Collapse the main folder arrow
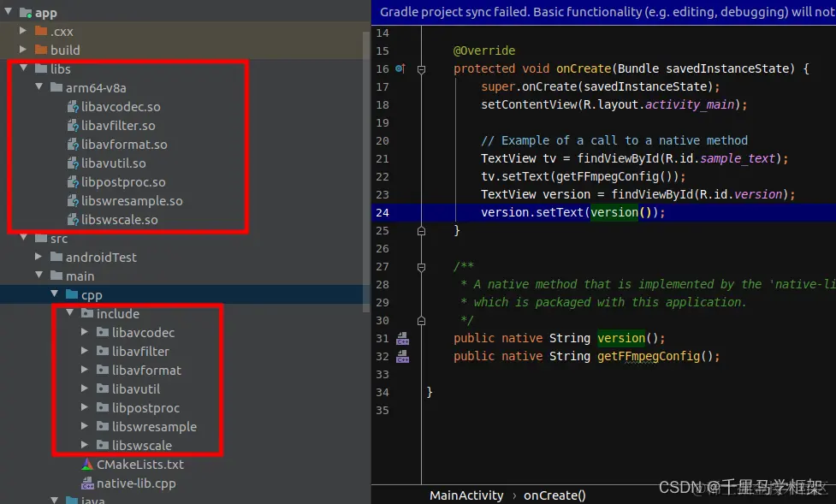Screen dimensions: 836x504 [x=39, y=276]
